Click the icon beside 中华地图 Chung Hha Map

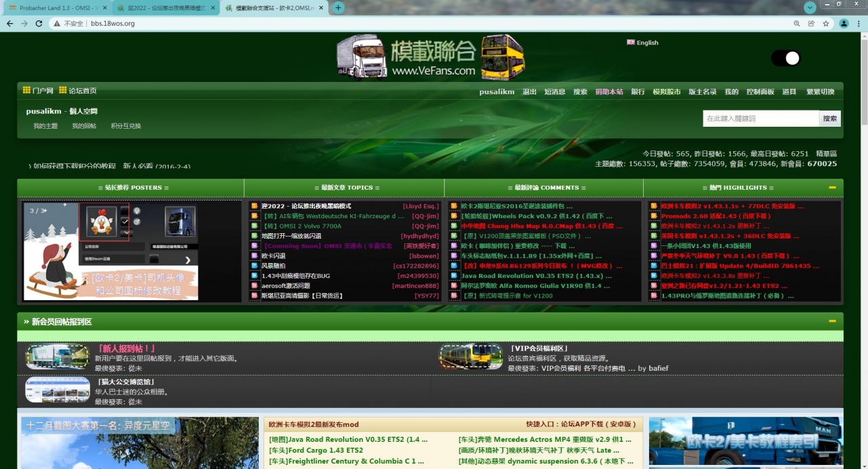pyautogui.click(x=453, y=226)
